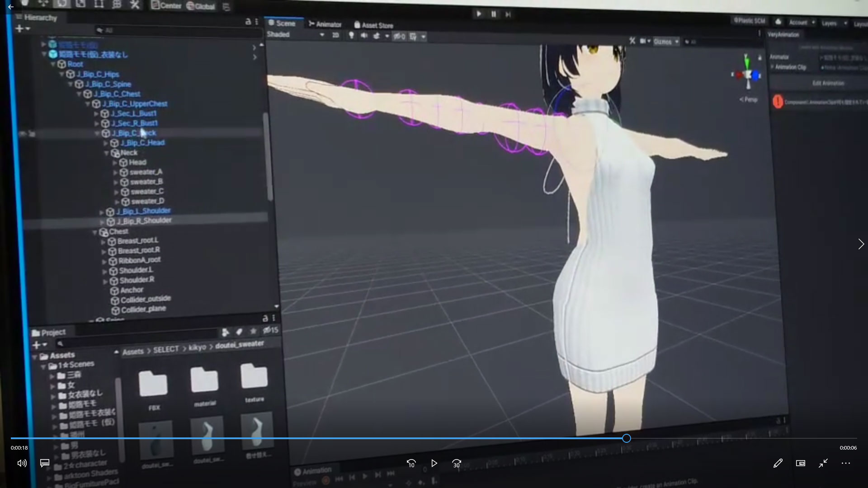Toggle scene lighting bulb icon
This screenshot has height=488, width=868.
click(351, 36)
